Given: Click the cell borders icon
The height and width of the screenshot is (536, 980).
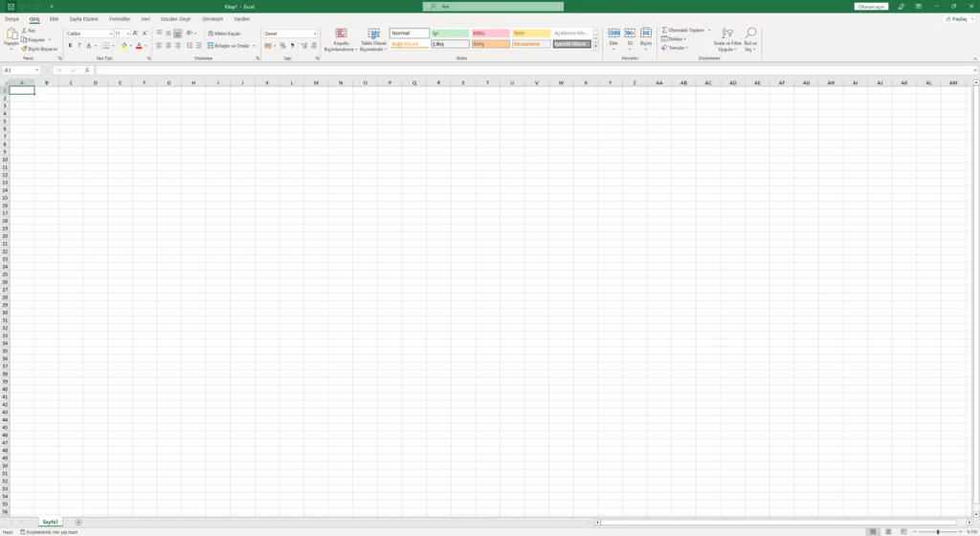Looking at the screenshot, I should pos(106,46).
